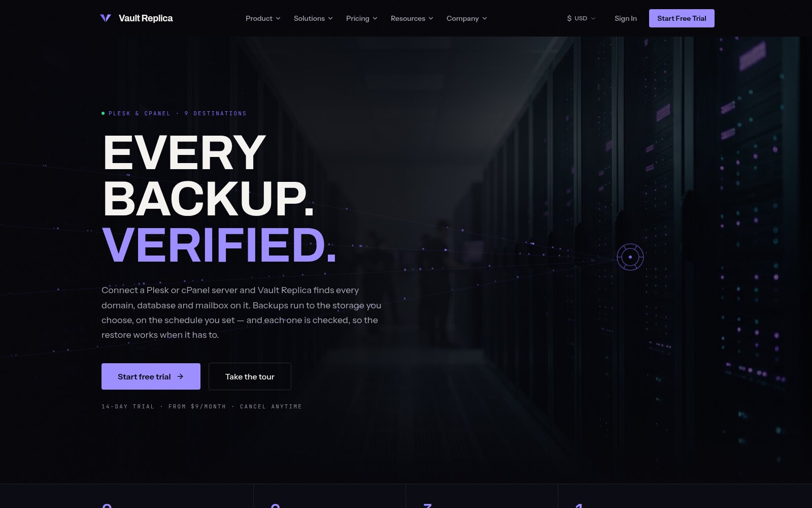This screenshot has width=812, height=508.
Task: Click the Sign In link
Action: pos(626,18)
